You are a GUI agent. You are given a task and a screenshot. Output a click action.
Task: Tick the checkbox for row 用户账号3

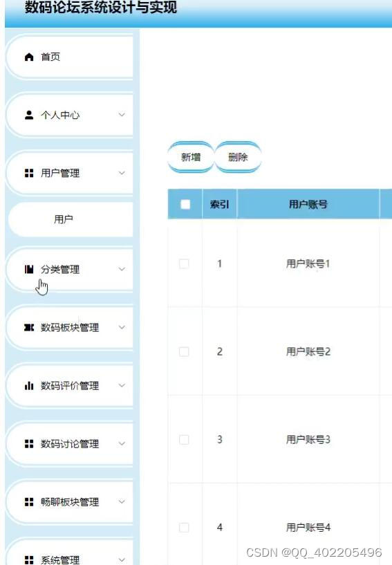click(x=184, y=440)
